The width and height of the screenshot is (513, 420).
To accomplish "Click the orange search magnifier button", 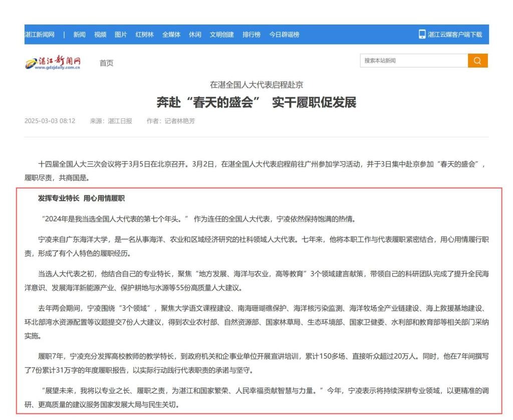I will point(477,61).
